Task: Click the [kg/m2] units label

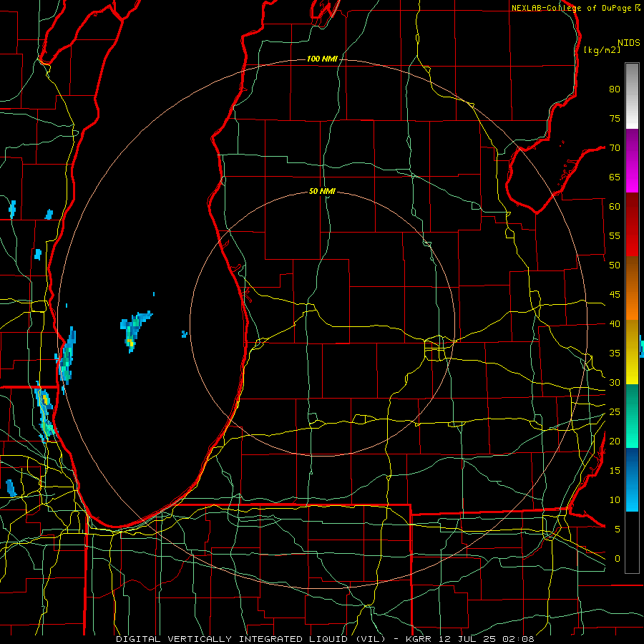Action: 602,50
